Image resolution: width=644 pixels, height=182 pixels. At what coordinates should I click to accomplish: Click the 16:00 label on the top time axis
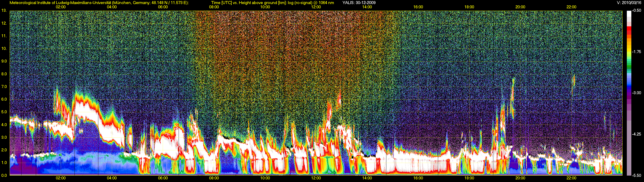tap(418, 7)
